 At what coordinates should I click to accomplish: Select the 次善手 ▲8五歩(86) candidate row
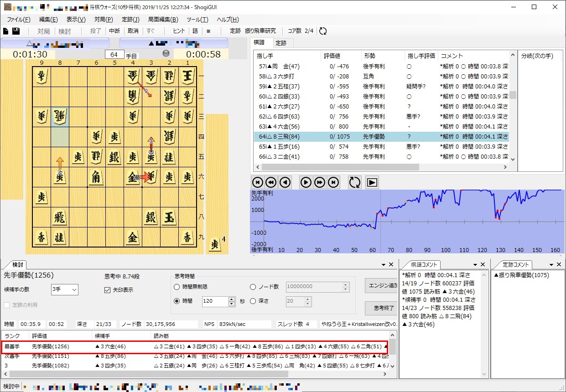(x=195, y=356)
